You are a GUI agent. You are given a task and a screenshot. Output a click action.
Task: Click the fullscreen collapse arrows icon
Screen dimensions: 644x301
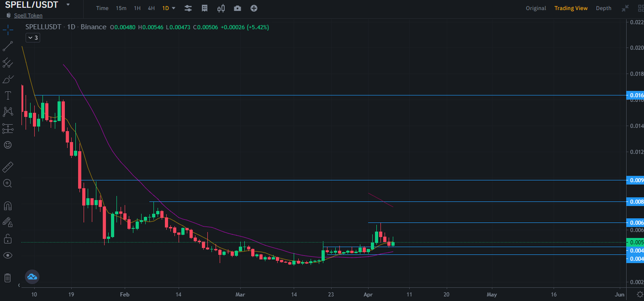click(x=625, y=8)
